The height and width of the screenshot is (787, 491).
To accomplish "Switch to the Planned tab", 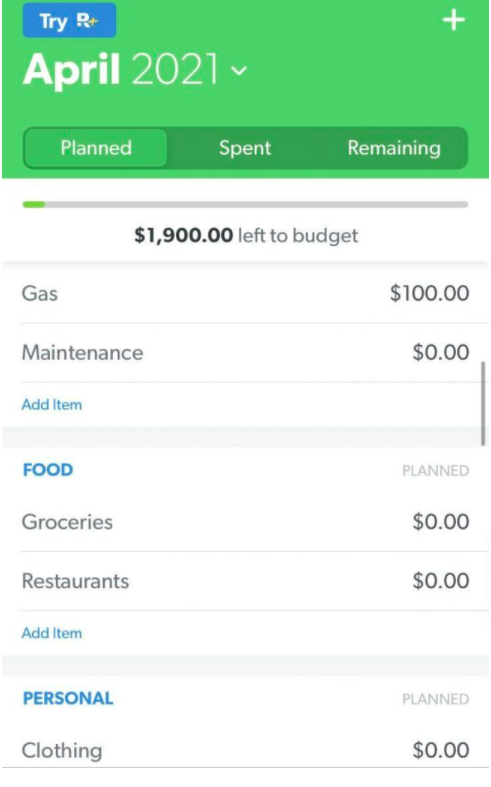I will click(x=95, y=148).
